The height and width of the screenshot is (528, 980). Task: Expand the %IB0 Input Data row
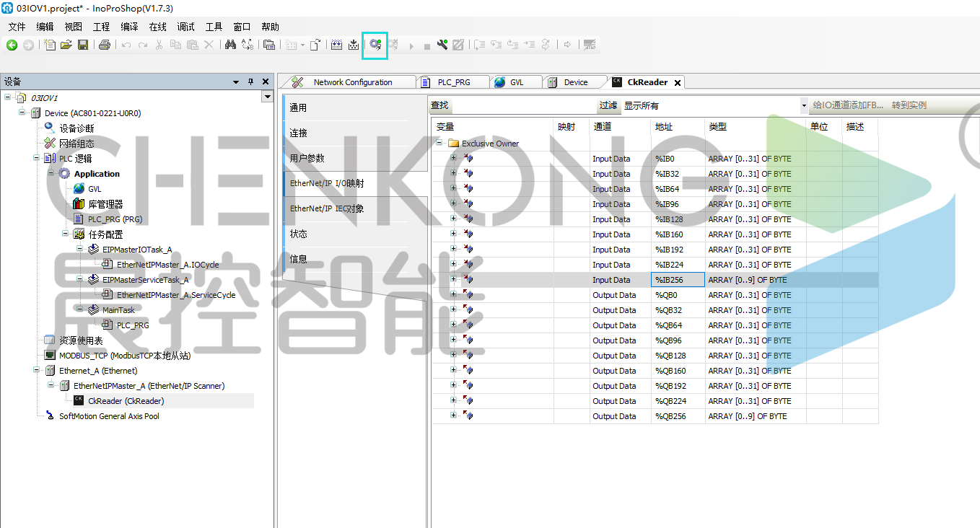[x=454, y=158]
